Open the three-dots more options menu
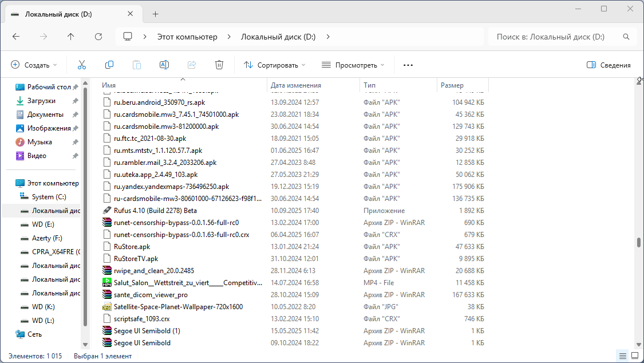Viewport: 644px width, 363px height. point(408,65)
